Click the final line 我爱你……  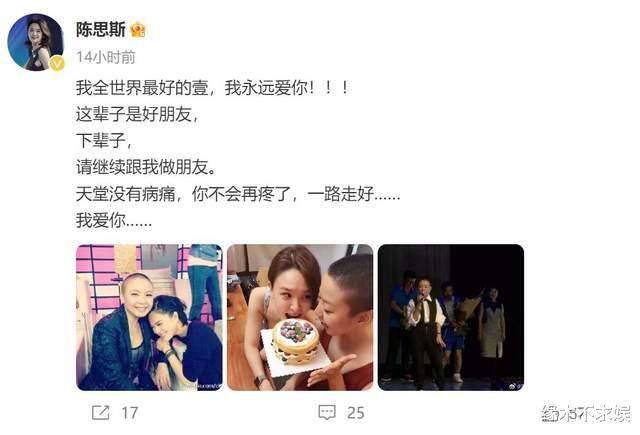click(x=114, y=220)
